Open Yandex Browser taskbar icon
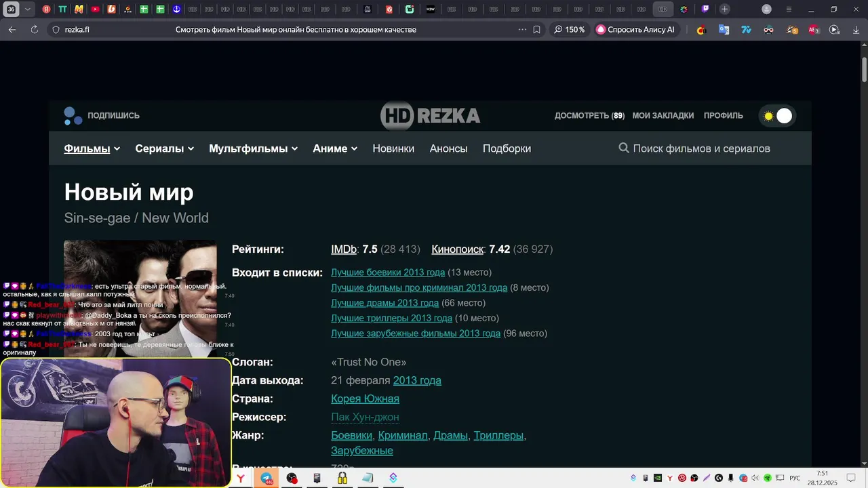Image resolution: width=868 pixels, height=488 pixels. pyautogui.click(x=241, y=479)
